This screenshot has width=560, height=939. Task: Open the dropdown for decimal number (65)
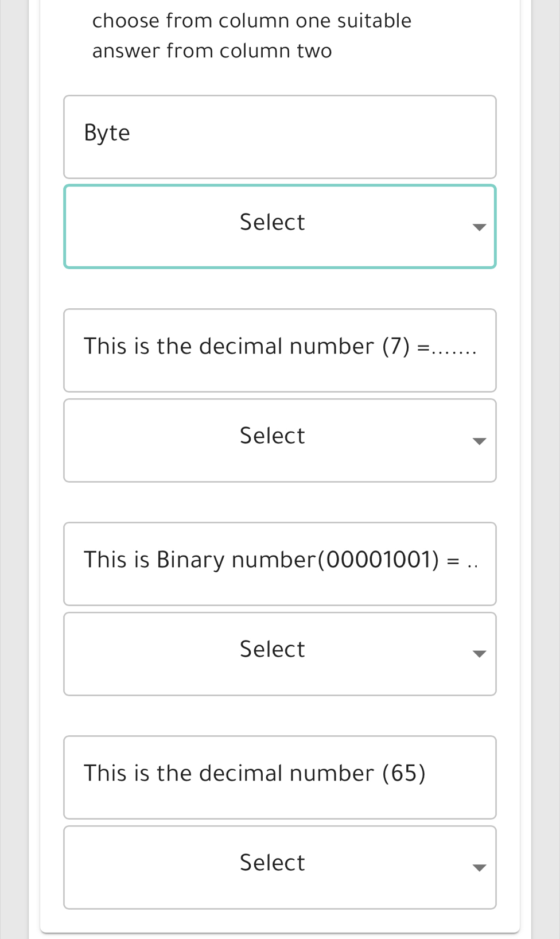[279, 867]
